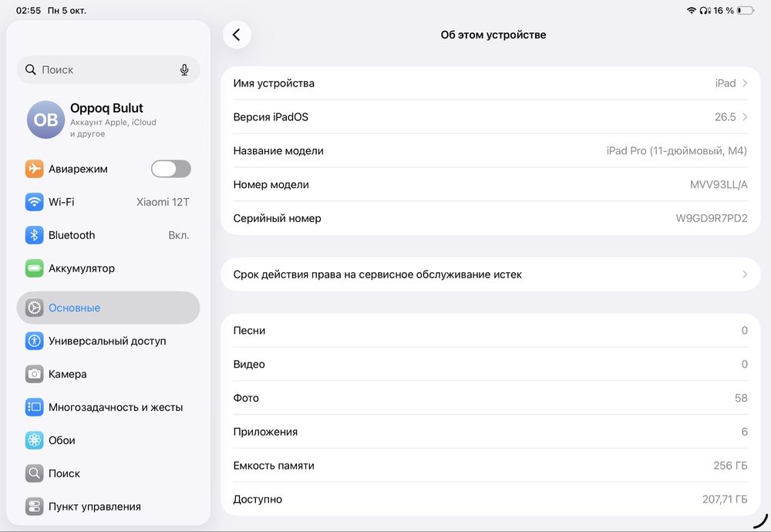771x532 pixels.
Task: Tap the green battery icon (Аккумулятор)
Action: [x=34, y=268]
